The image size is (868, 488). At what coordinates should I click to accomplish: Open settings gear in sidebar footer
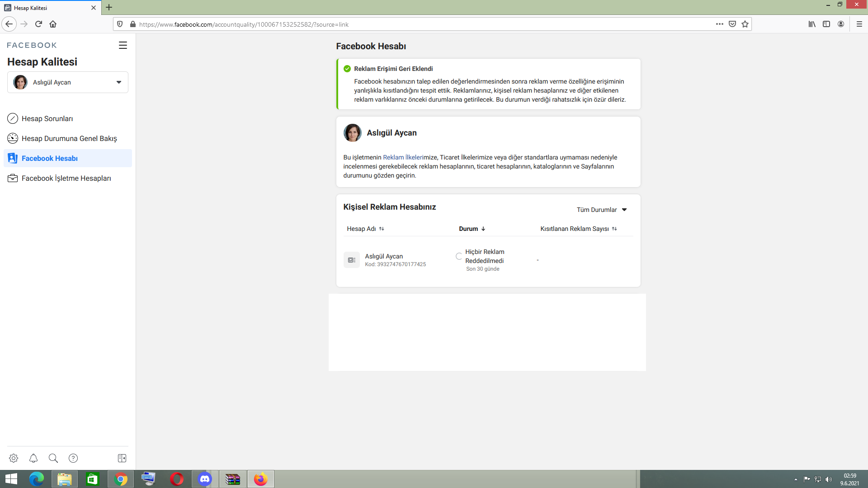pos(14,458)
